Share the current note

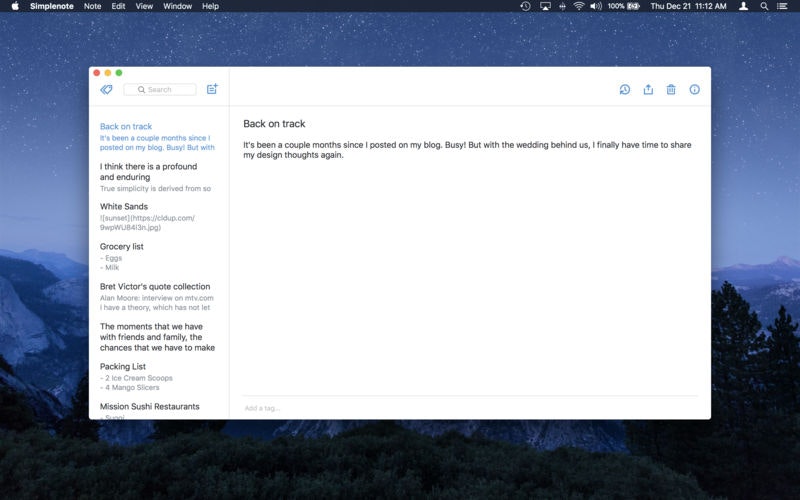point(648,89)
